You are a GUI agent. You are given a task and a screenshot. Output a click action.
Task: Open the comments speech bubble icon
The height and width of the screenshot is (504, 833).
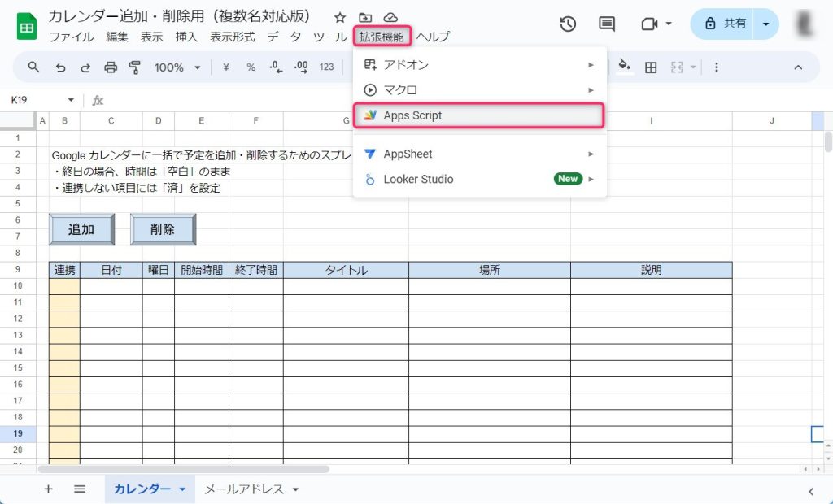coord(607,24)
